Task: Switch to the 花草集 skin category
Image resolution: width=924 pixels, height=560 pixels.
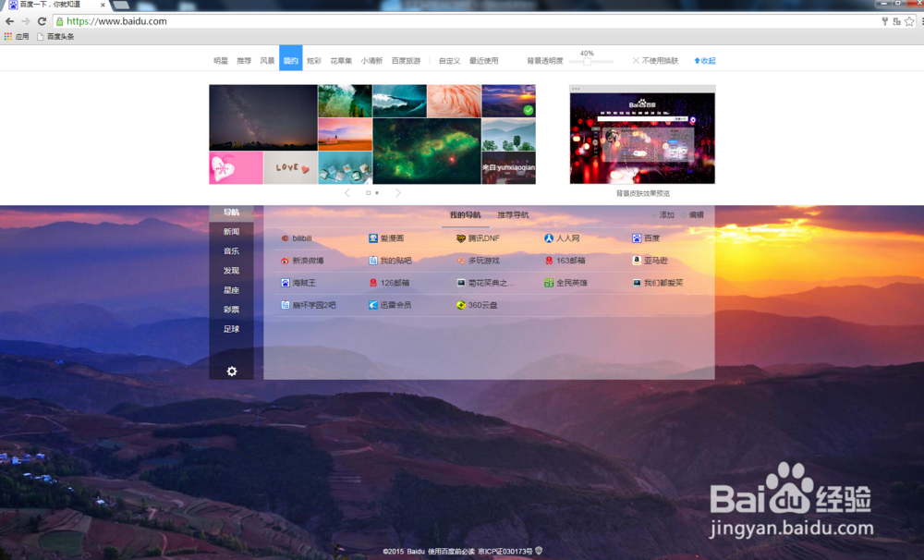Action: 341,61
